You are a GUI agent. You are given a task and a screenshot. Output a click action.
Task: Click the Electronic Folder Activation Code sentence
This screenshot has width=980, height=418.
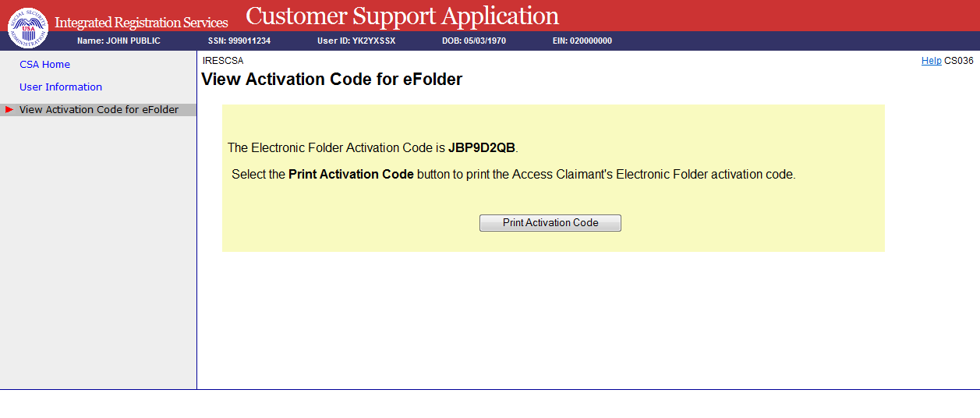coord(337,147)
